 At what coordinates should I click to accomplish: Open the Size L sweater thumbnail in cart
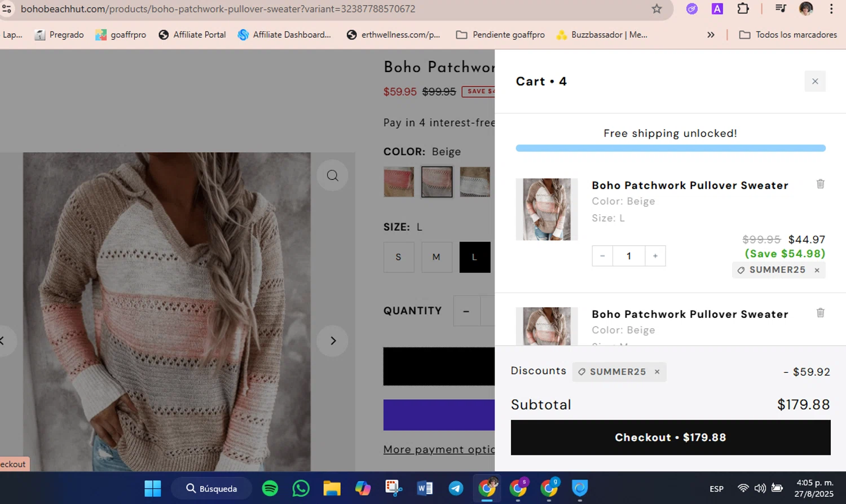coord(547,209)
